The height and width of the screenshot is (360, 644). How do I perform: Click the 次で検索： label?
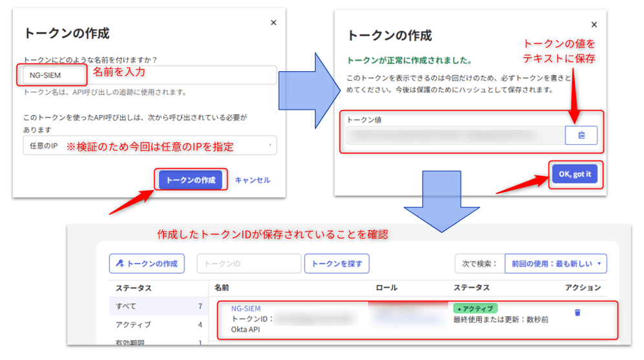[x=479, y=264]
